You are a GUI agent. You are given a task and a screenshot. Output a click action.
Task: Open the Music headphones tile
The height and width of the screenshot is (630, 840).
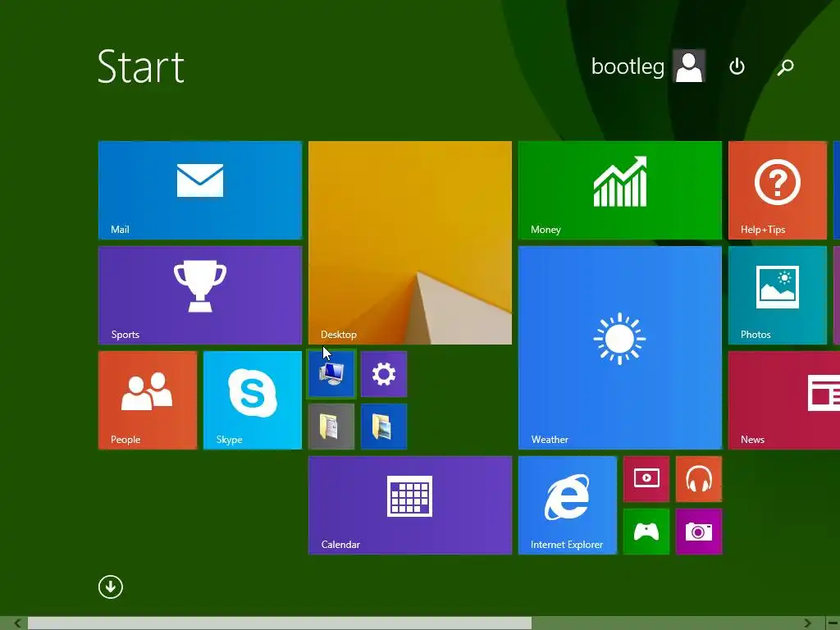(699, 479)
